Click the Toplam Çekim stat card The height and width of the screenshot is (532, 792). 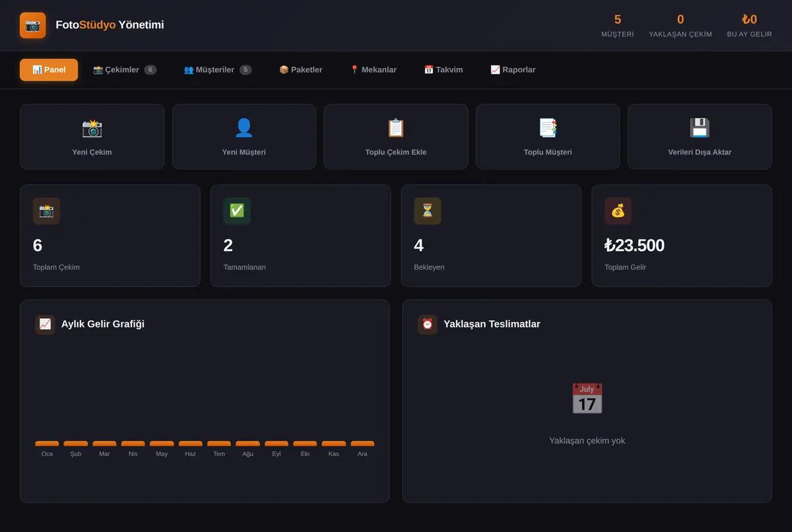pyautogui.click(x=110, y=236)
